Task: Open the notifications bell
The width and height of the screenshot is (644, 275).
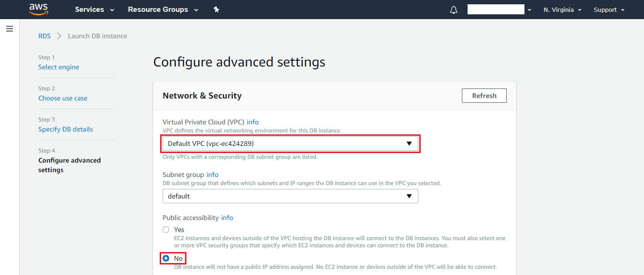Action: pos(454,10)
